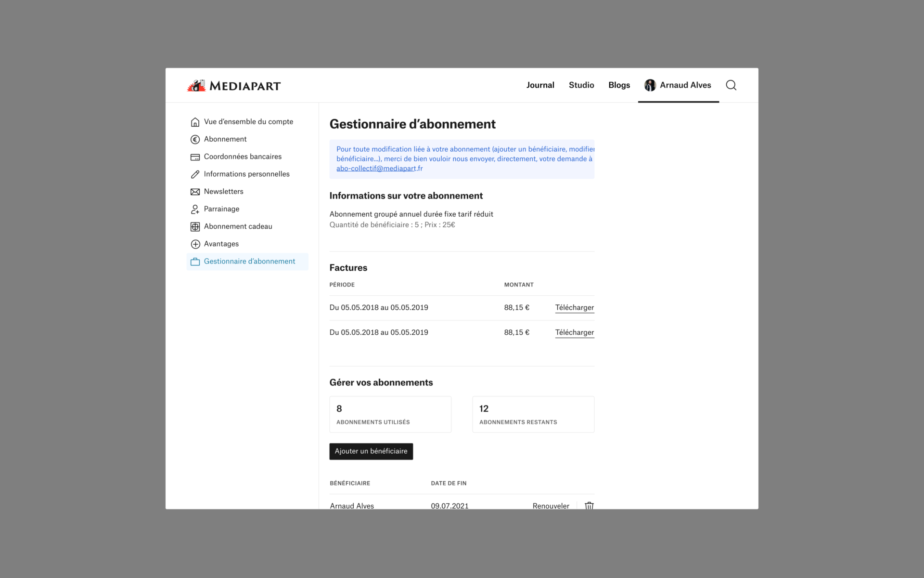Open Abonnement cadeau via the gift icon
This screenshot has height=578, width=924.
[x=195, y=226]
